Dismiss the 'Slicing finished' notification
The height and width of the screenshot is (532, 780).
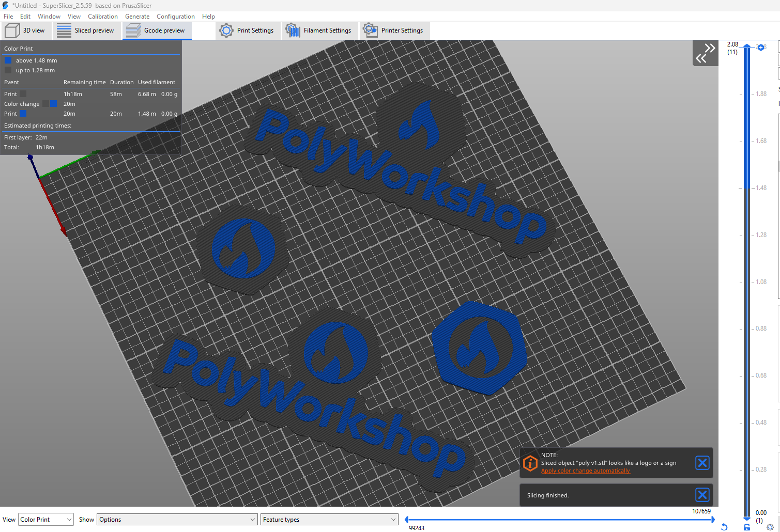(702, 495)
